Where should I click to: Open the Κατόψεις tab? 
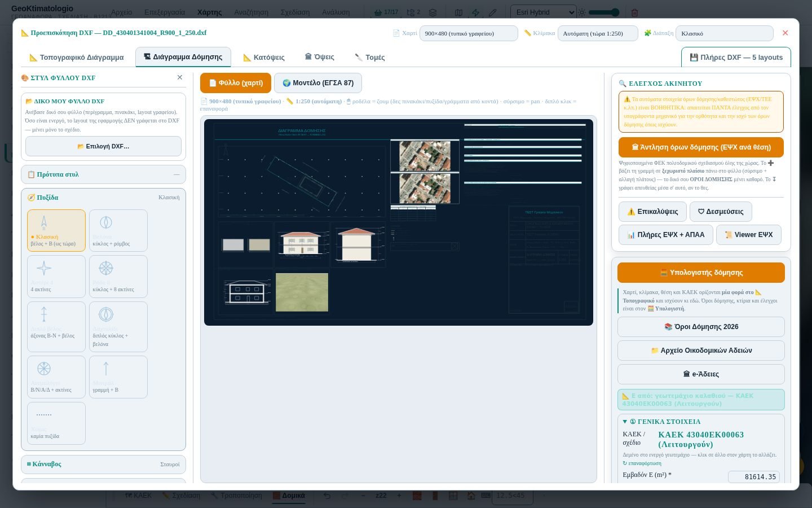coord(264,57)
